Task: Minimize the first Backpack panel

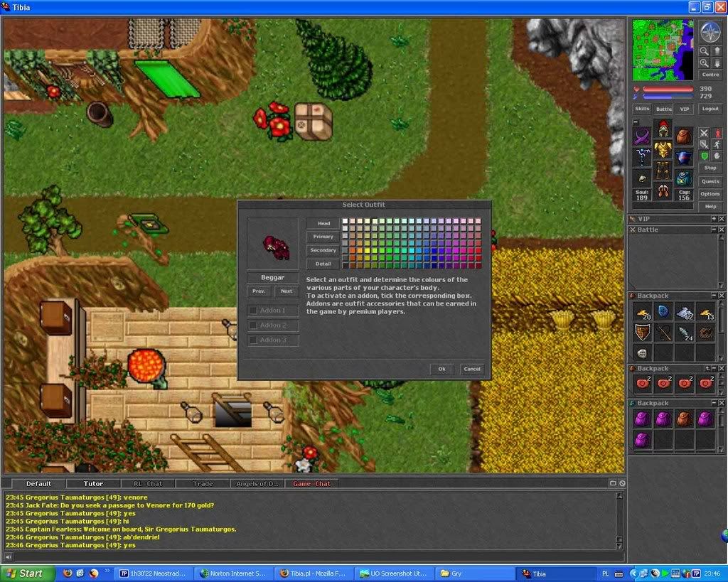Action: pyautogui.click(x=714, y=296)
